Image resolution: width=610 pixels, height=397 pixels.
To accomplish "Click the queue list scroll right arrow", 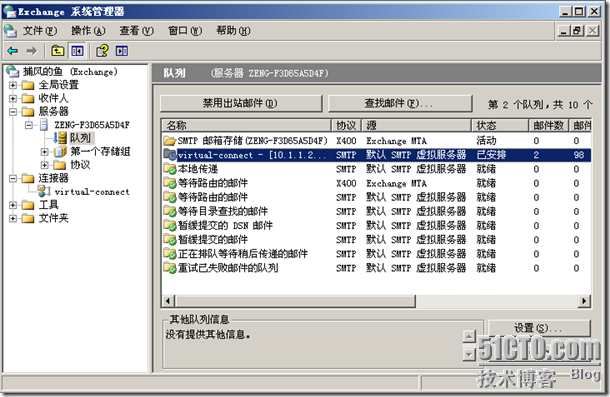I will pyautogui.click(x=584, y=301).
